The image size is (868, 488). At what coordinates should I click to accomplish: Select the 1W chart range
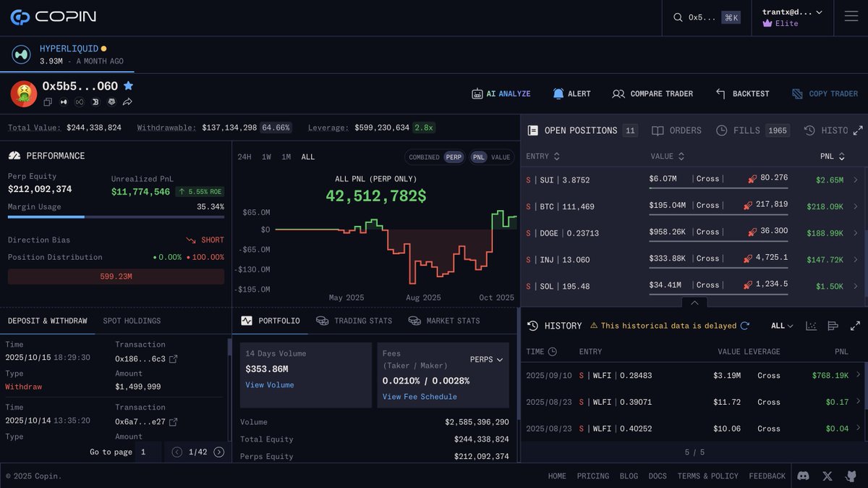(266, 157)
